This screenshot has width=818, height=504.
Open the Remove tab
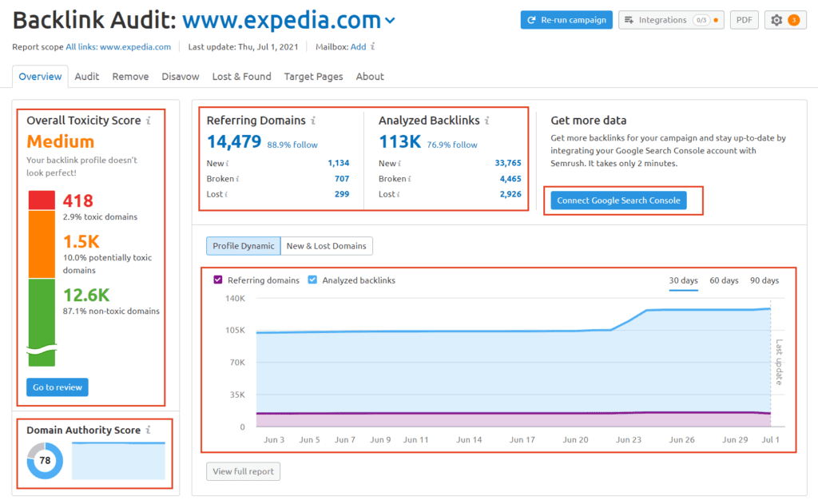coord(130,76)
